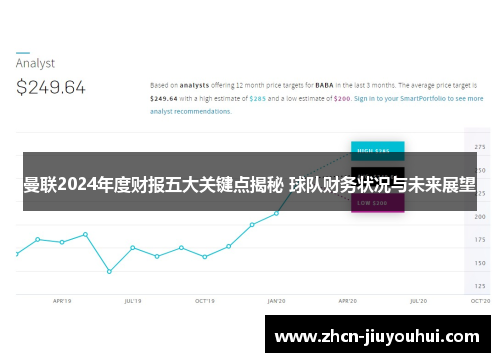Click the JUL'20 x-axis label

418,301
